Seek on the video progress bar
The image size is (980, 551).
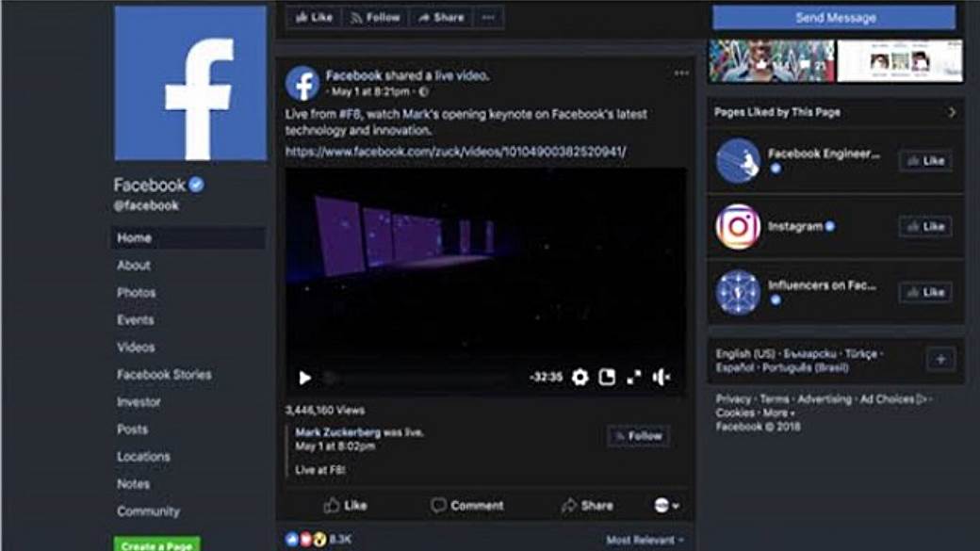(424, 378)
